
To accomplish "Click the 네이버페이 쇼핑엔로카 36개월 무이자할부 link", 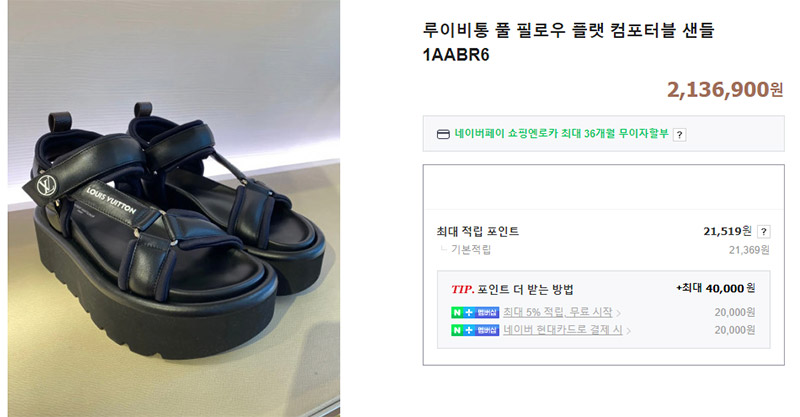I will point(561,134).
